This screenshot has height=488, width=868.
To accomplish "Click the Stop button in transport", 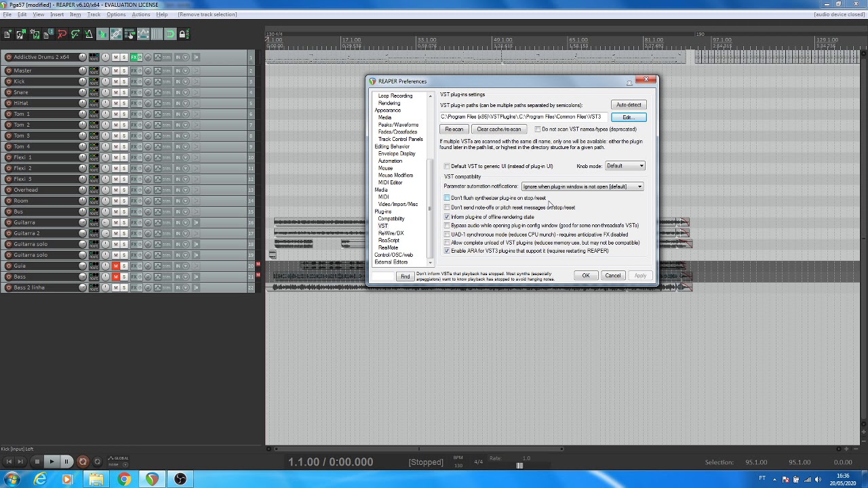I will (x=37, y=462).
